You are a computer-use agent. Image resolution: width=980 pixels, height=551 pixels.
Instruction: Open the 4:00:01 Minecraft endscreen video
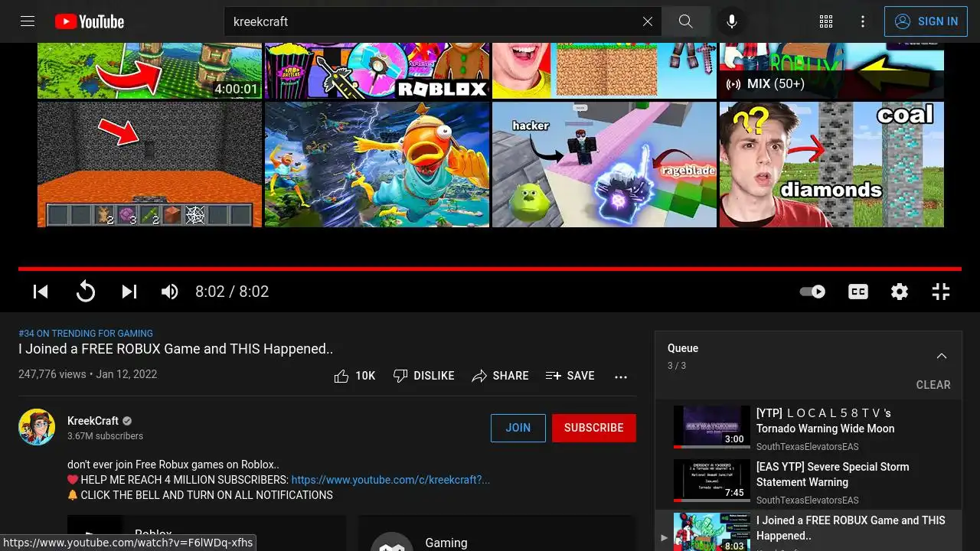pyautogui.click(x=150, y=71)
